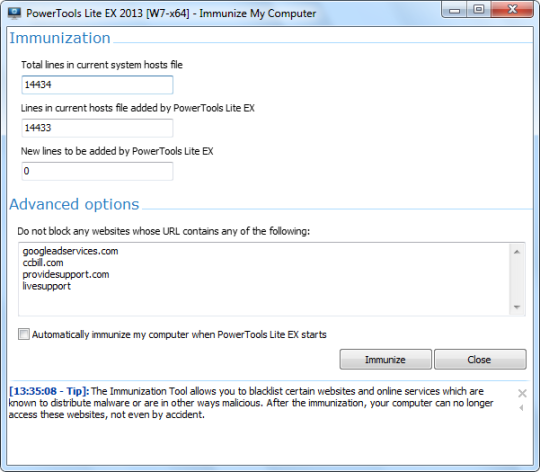Maximize the PowerTools window

click(479, 10)
